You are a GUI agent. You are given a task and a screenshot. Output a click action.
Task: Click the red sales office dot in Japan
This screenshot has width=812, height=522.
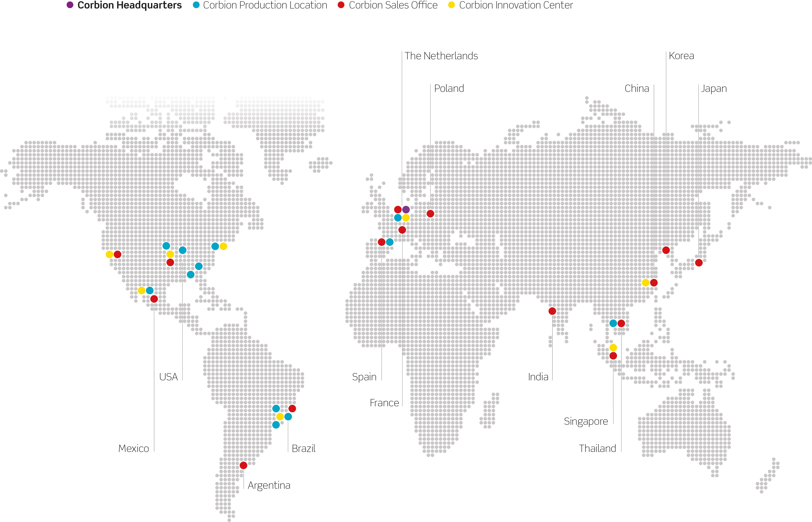click(x=699, y=262)
